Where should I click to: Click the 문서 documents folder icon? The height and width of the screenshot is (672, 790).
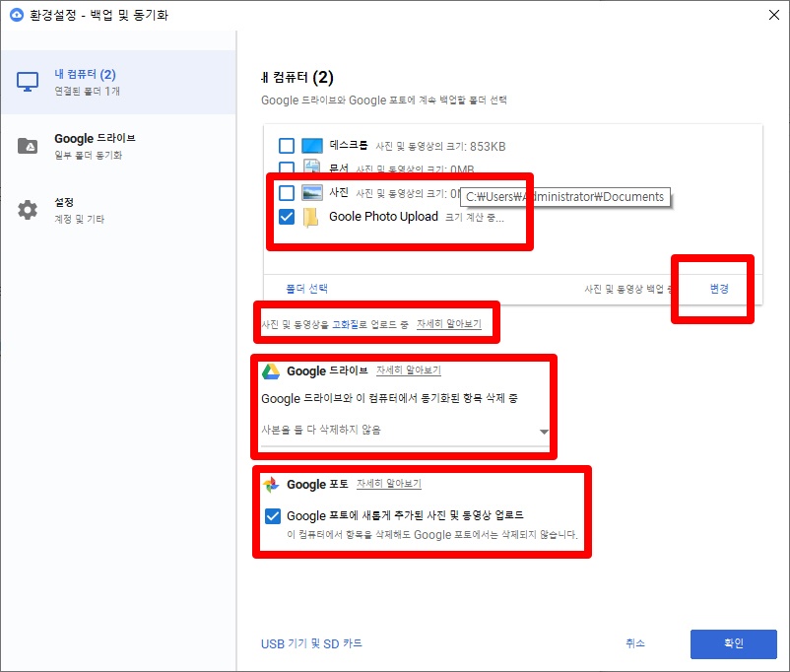coord(312,167)
